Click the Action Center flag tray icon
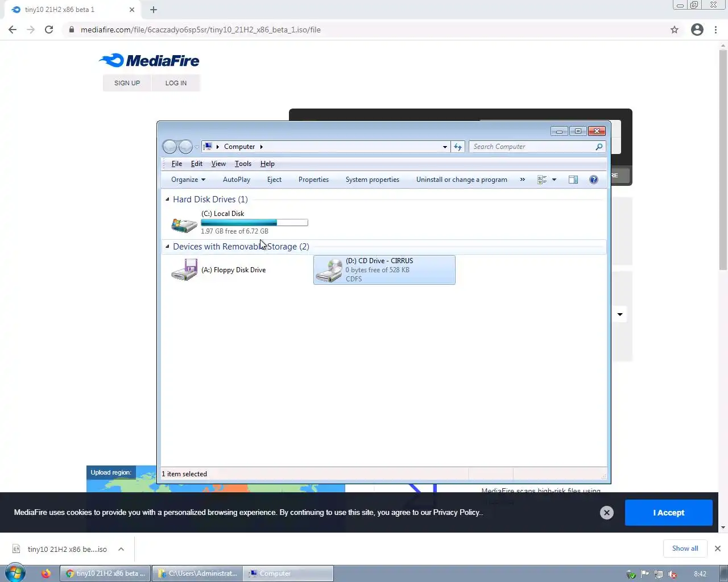Image resolution: width=728 pixels, height=582 pixels. click(x=645, y=574)
